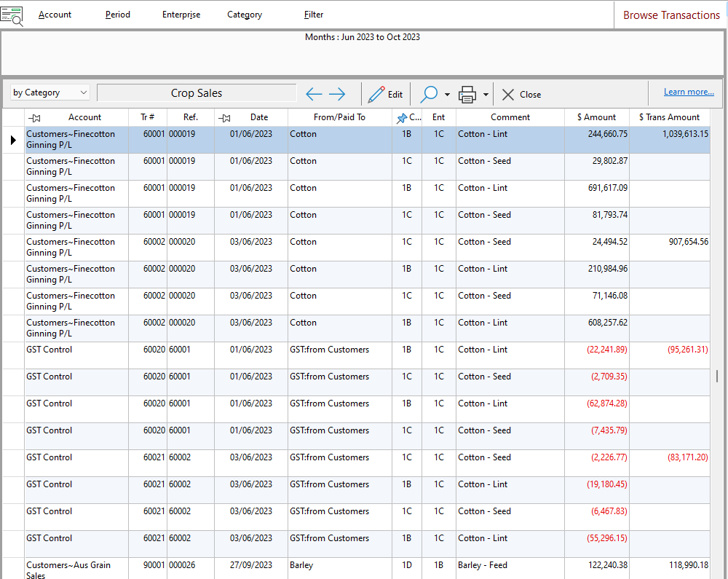Viewport: 728px width, 579px height.
Task: Select the trans amount 1,039,613.15
Action: pos(685,134)
